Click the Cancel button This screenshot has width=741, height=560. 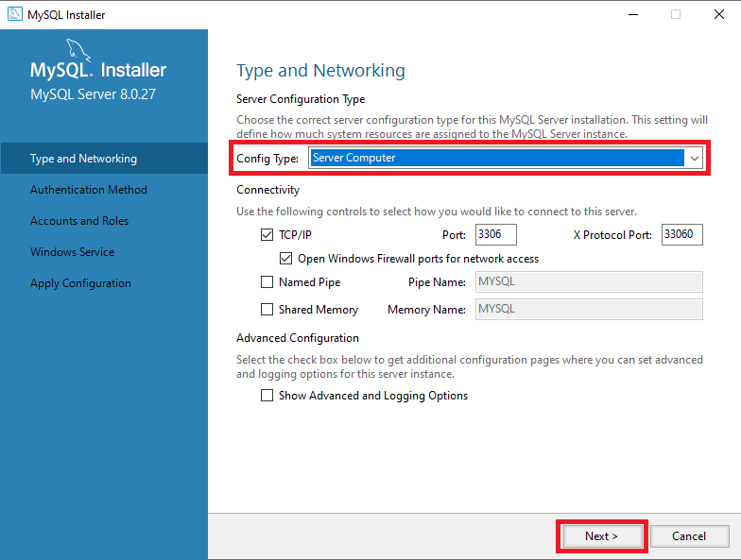689,536
